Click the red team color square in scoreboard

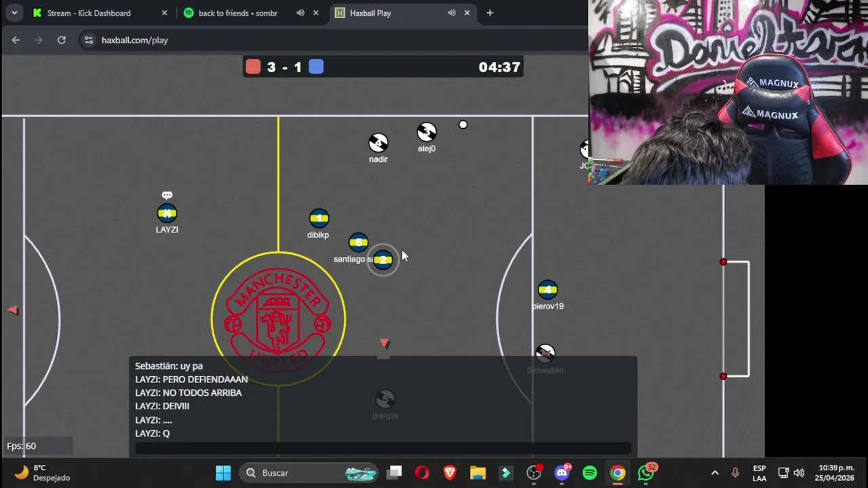(x=253, y=66)
